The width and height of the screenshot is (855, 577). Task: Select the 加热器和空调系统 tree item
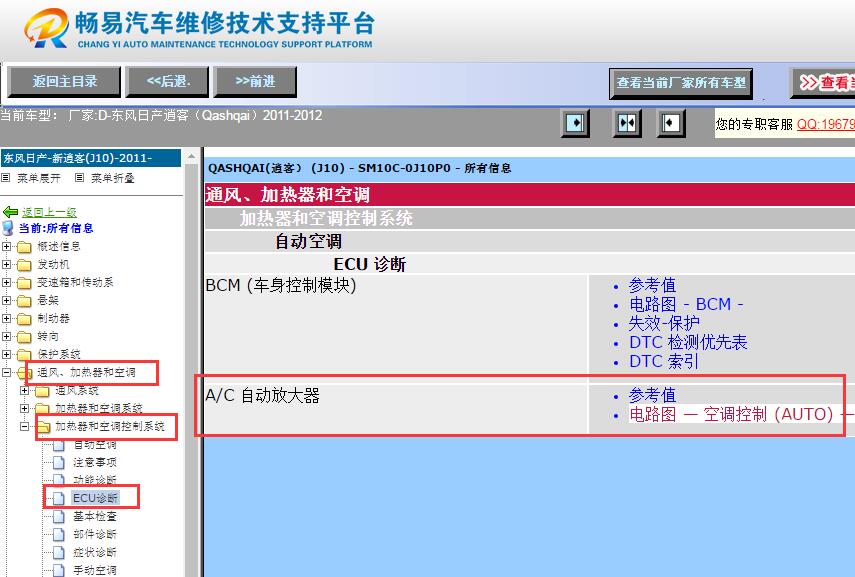click(x=99, y=408)
